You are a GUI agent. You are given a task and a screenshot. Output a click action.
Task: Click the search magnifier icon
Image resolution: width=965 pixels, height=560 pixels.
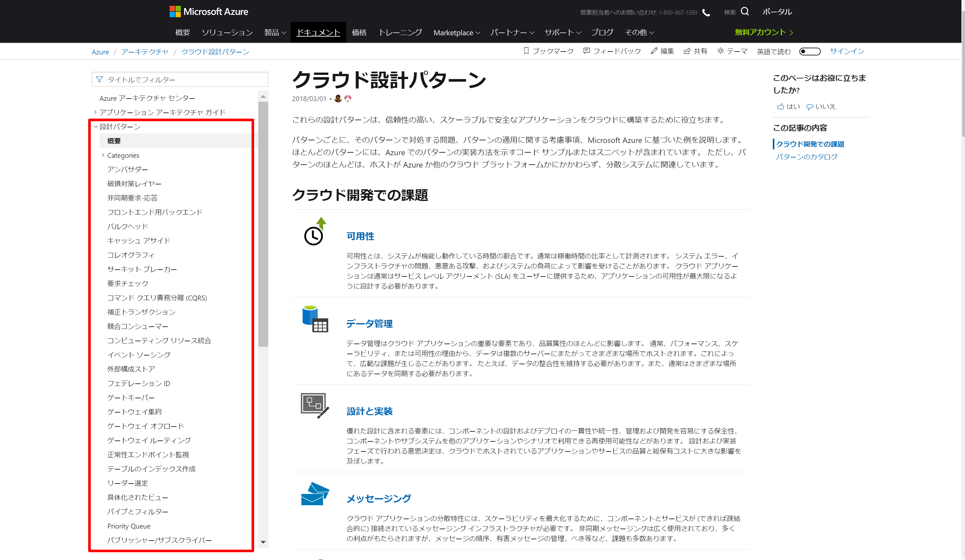(x=745, y=11)
